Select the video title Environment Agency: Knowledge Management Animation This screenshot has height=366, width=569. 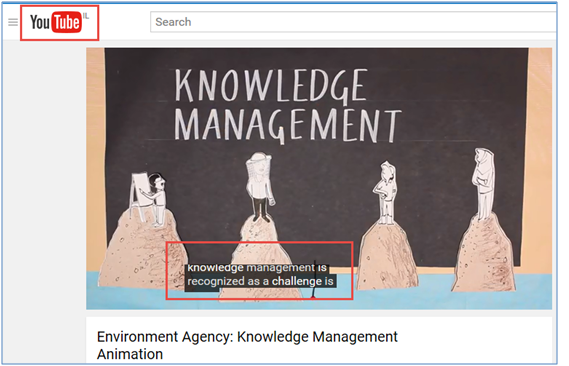coord(247,345)
